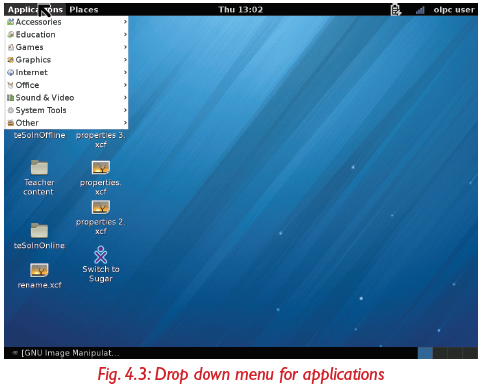501x388 pixels.
Task: Open the Applications menu in top panel
Action: [35, 10]
